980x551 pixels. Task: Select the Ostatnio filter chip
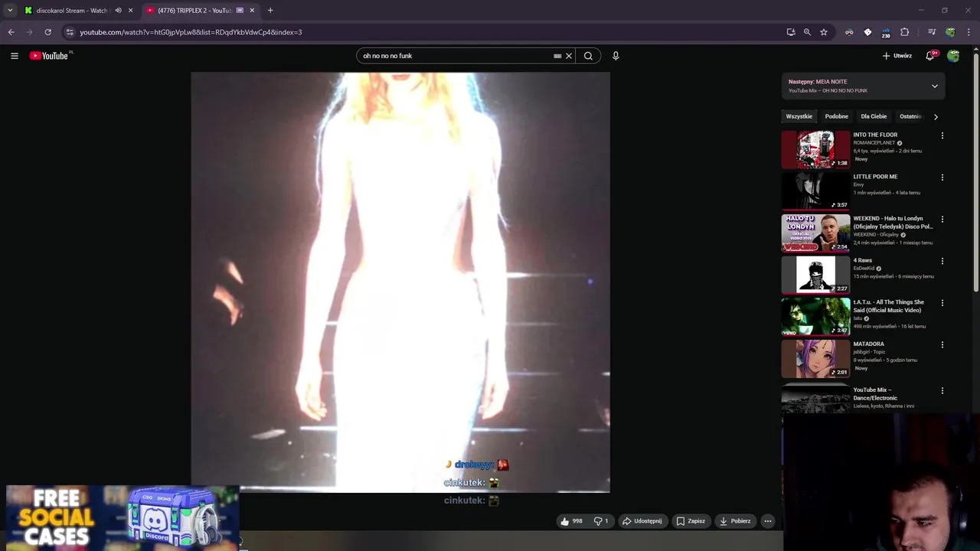pyautogui.click(x=910, y=116)
